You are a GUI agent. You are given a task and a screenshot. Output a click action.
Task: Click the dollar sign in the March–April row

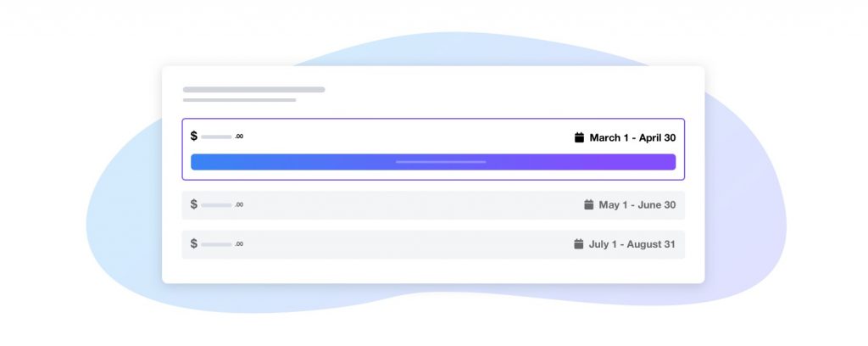(194, 136)
